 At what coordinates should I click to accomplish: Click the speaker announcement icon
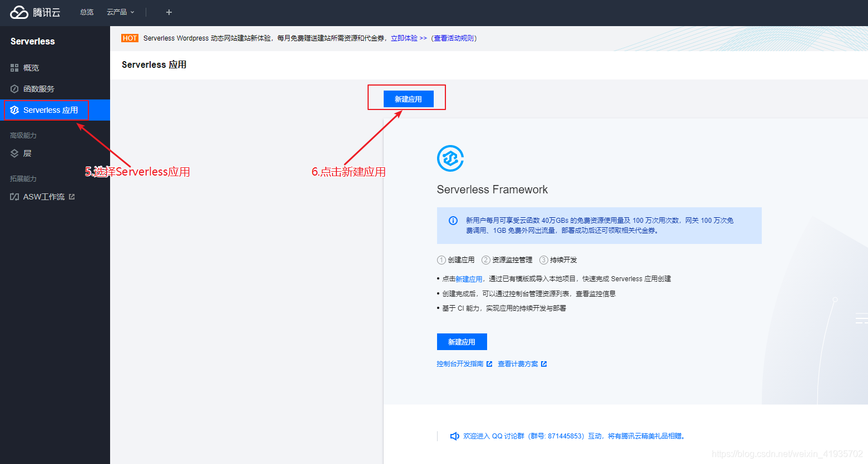pos(454,436)
